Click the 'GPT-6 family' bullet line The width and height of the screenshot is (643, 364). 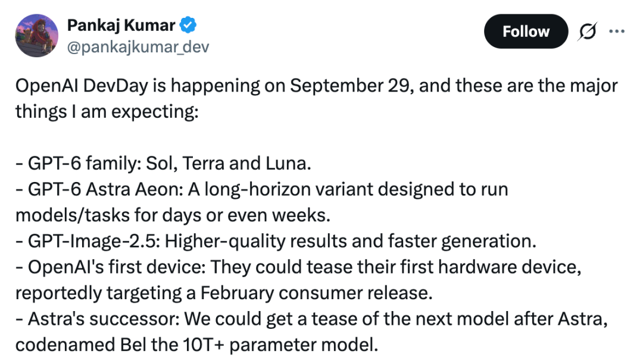[163, 164]
